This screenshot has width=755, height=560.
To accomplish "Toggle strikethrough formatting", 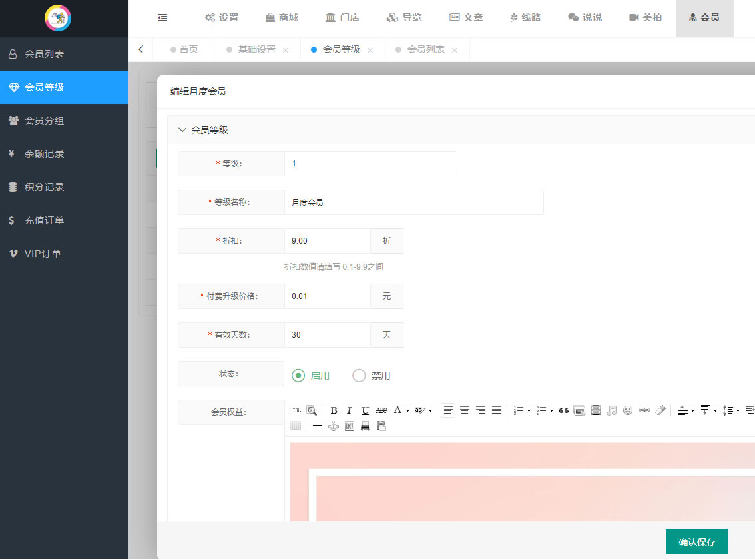I will tap(381, 410).
